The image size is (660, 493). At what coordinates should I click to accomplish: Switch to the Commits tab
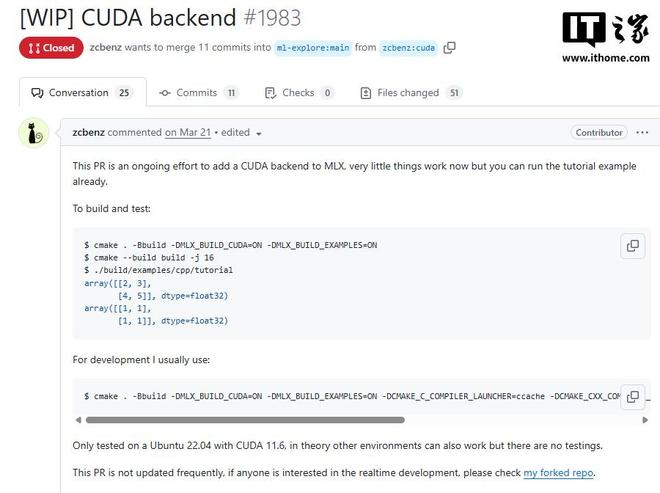[x=198, y=93]
